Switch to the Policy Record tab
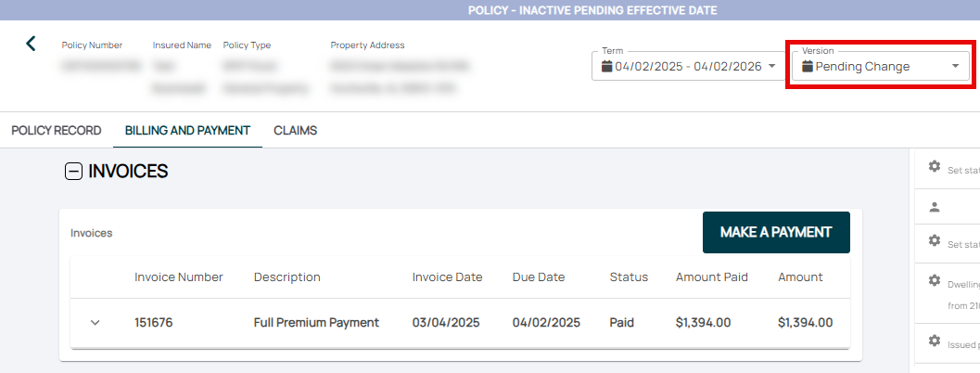The image size is (980, 373). [x=56, y=131]
